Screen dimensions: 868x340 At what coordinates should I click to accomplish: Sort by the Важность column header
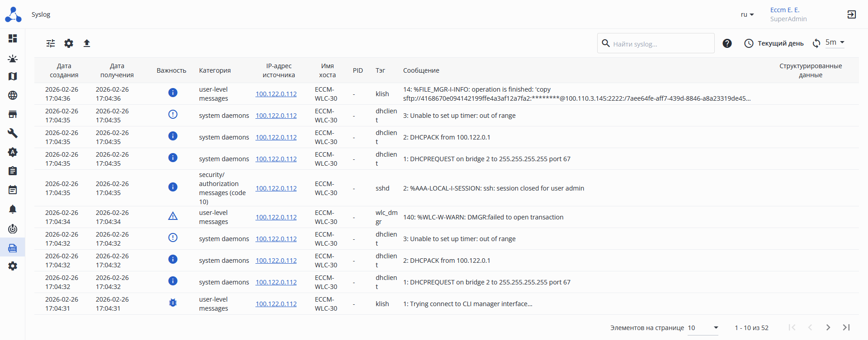(171, 70)
